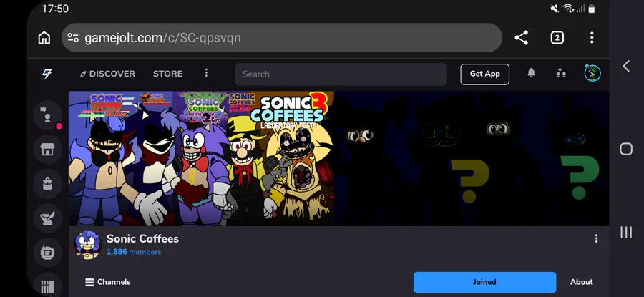Viewport: 644px width, 297px height.
Task: Open the tab switcher showing 2 tabs
Action: click(x=557, y=38)
